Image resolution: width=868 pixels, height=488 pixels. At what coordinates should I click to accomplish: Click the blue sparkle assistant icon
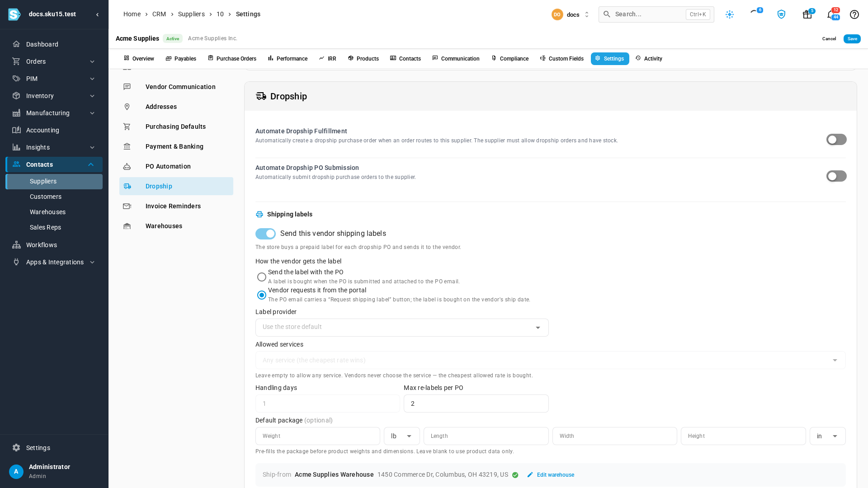click(x=730, y=14)
